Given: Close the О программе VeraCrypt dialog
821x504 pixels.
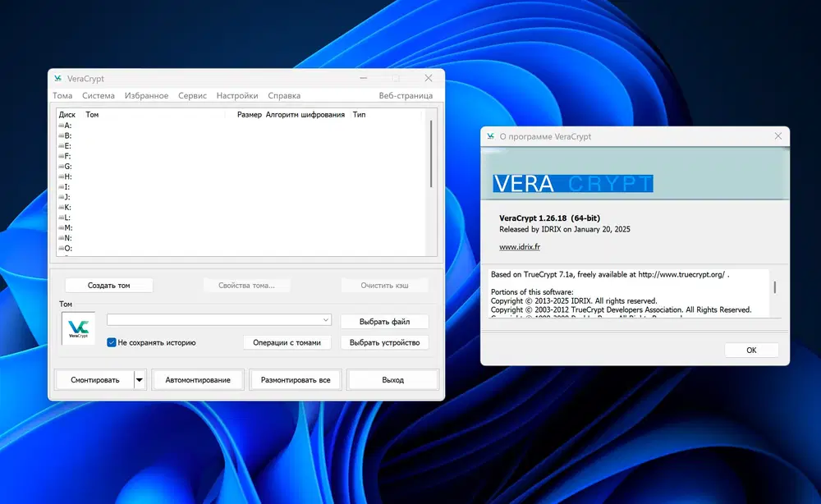Looking at the screenshot, I should (778, 136).
